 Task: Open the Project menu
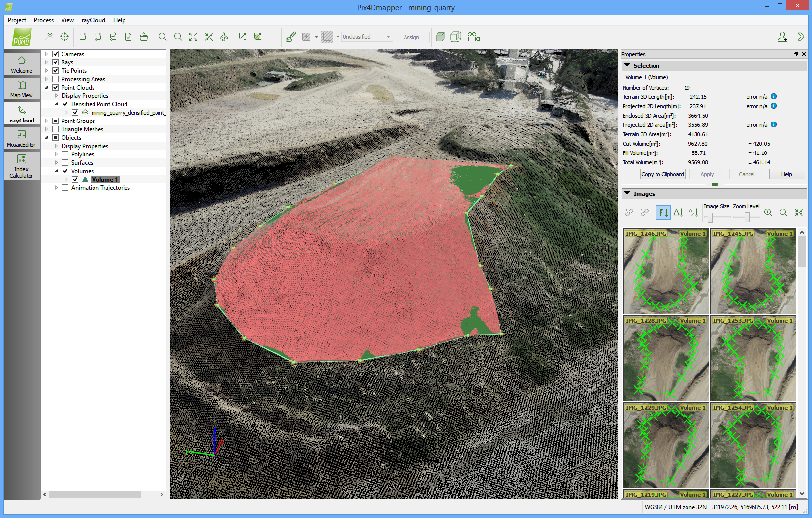pyautogui.click(x=17, y=20)
